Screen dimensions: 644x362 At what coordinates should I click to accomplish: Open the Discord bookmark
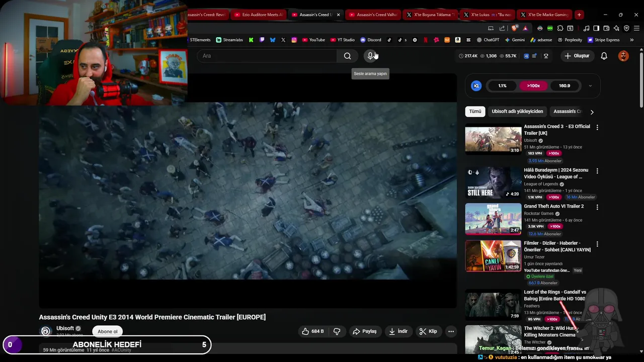coord(371,40)
